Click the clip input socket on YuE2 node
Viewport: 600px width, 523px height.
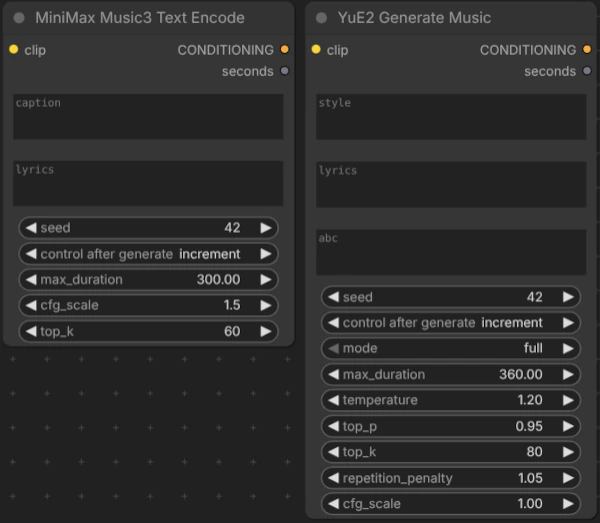click(316, 49)
